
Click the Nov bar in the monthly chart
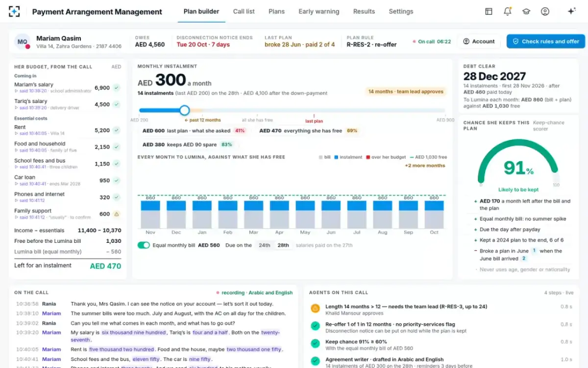(150, 214)
